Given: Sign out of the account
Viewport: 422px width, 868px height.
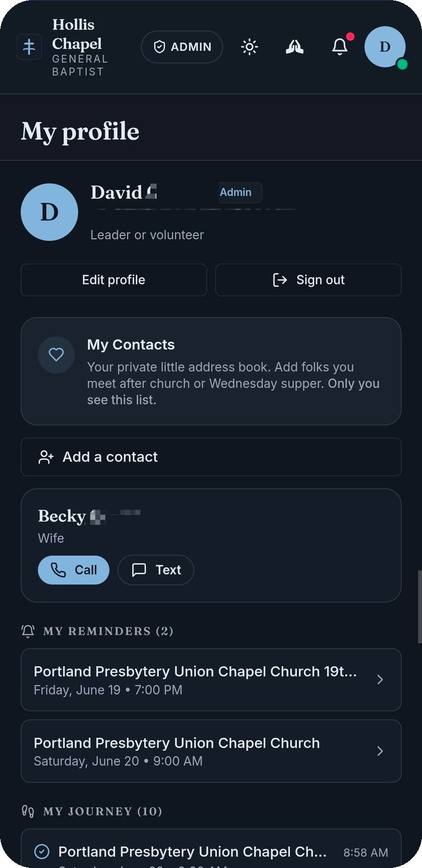Looking at the screenshot, I should (x=308, y=280).
